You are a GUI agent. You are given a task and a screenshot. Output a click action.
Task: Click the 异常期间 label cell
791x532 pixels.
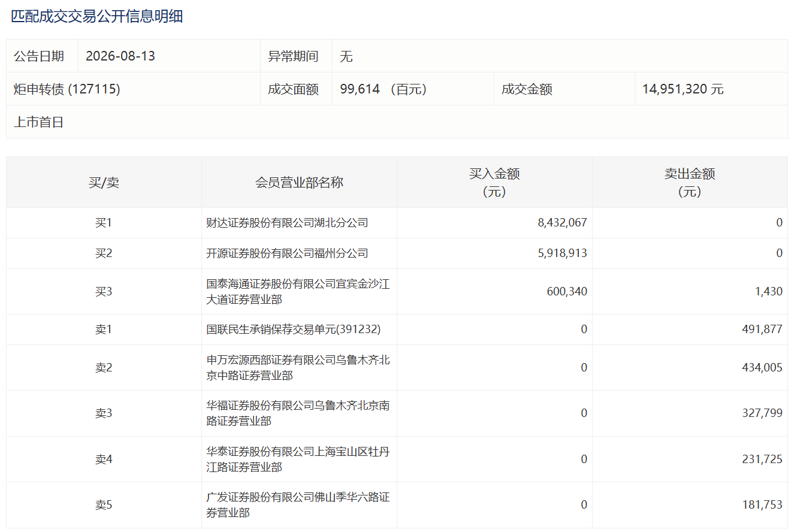(x=297, y=56)
